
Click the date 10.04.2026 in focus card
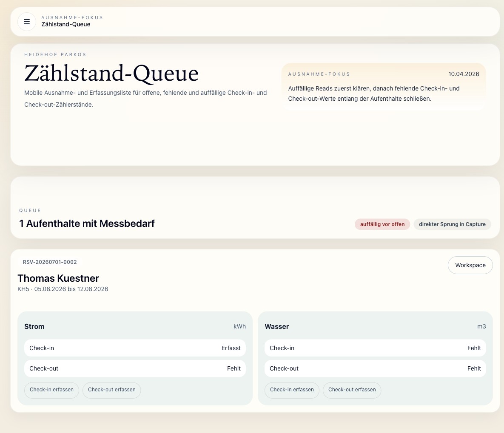464,74
